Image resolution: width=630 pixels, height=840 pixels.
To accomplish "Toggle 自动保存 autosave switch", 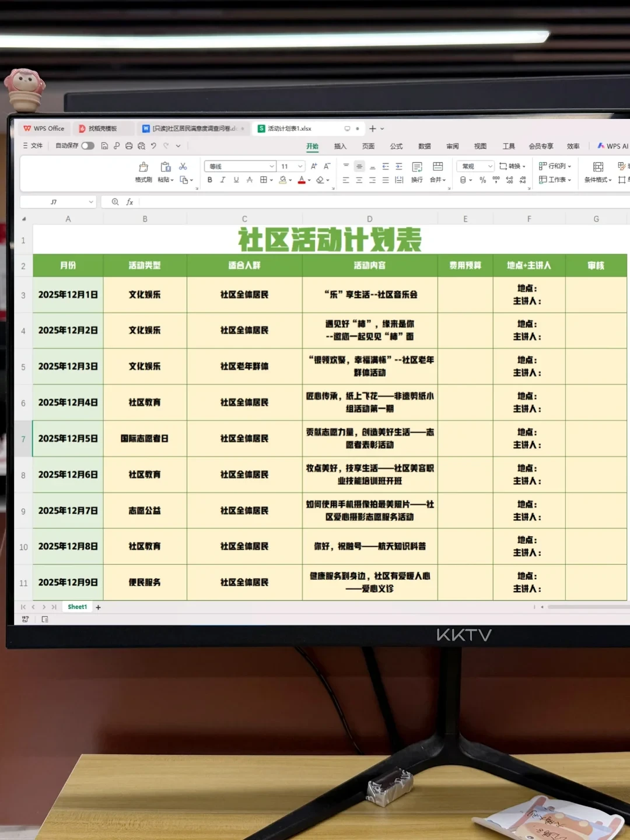I will pyautogui.click(x=88, y=146).
